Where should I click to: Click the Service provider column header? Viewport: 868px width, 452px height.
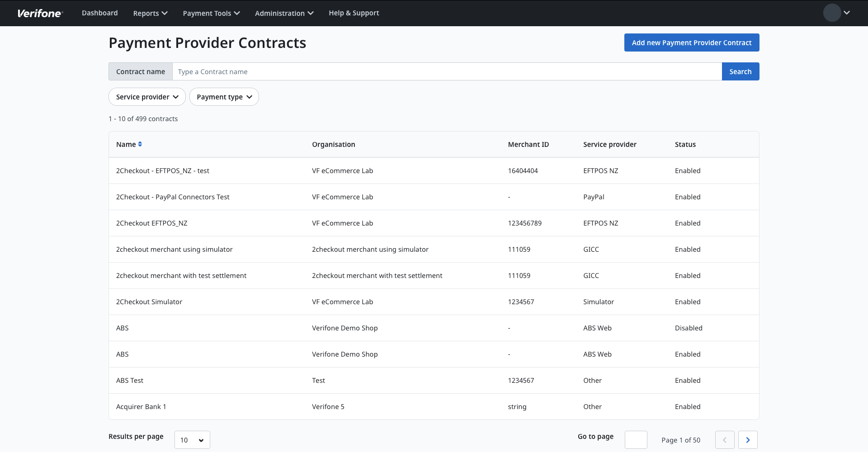click(x=609, y=144)
